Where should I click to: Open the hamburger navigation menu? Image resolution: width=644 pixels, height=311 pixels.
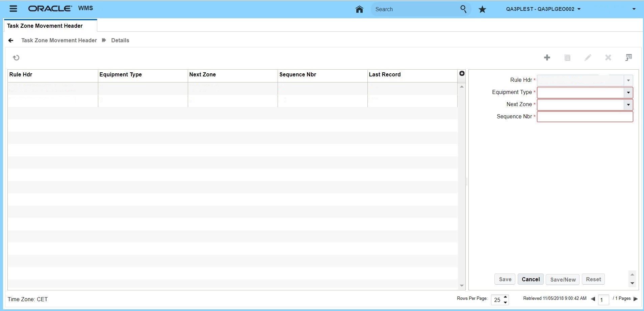click(13, 9)
